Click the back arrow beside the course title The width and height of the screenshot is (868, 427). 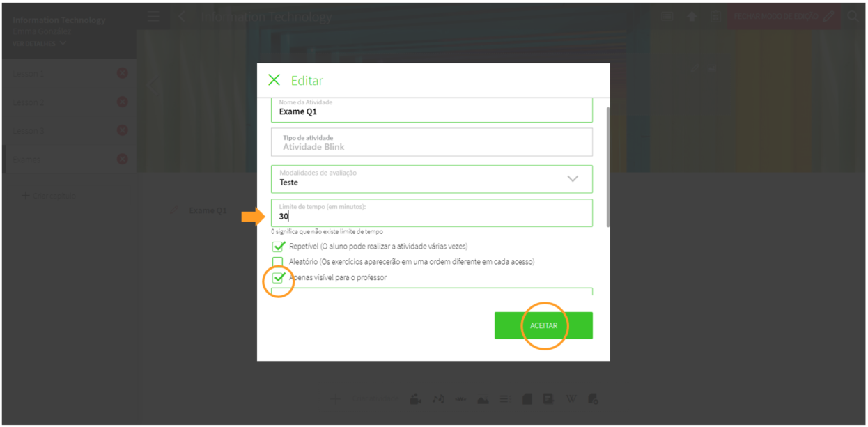point(181,17)
